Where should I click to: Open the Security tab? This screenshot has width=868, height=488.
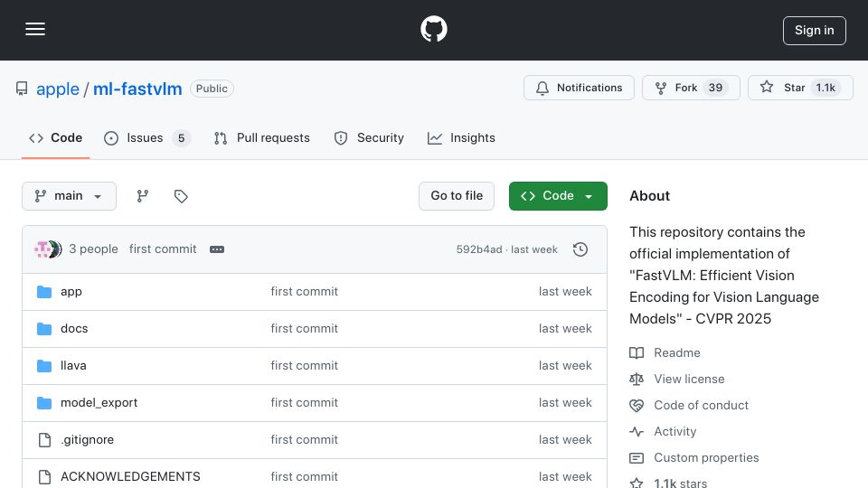(x=369, y=137)
